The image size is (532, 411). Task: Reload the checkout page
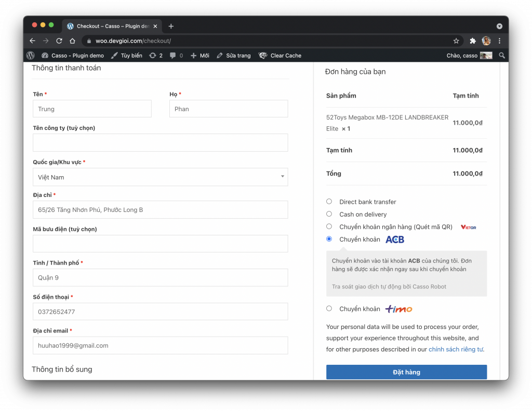point(59,41)
